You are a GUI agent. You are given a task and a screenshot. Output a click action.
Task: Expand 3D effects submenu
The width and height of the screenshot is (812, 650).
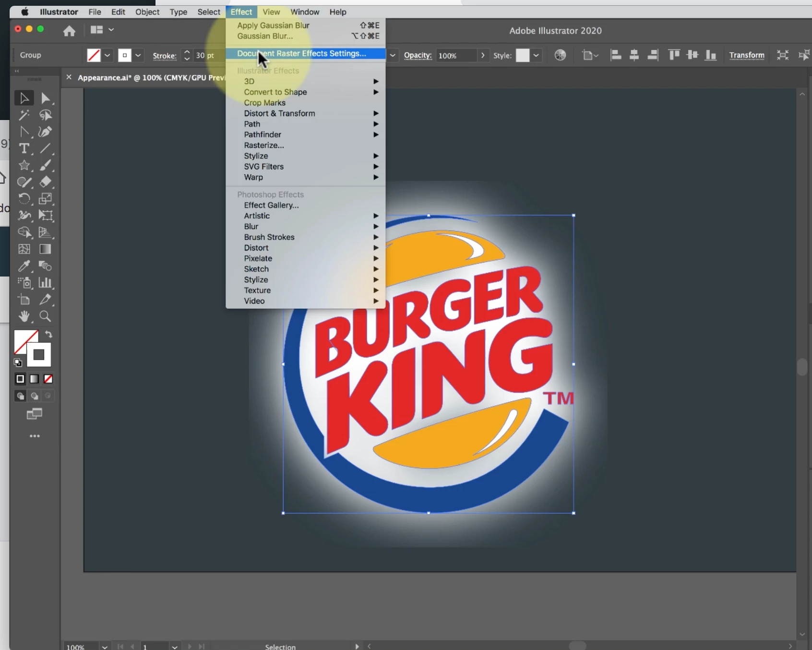coord(306,82)
